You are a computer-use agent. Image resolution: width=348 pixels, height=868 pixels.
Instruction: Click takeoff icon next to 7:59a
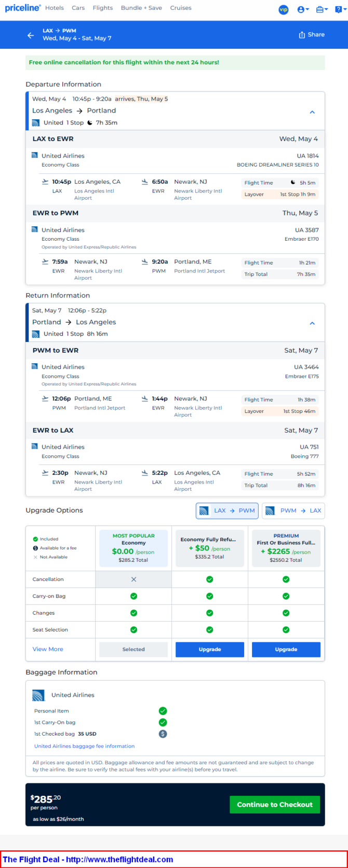tap(45, 261)
